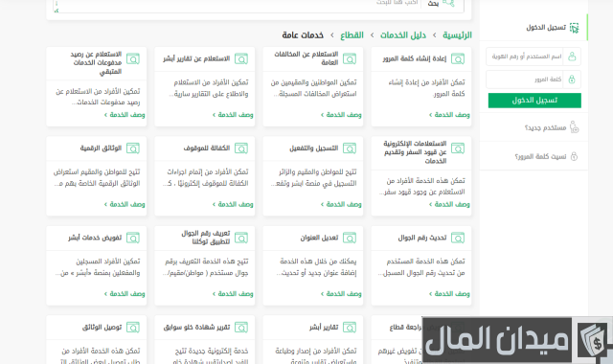
Task: Select the تقارير أبشر card title
Action: (324, 328)
